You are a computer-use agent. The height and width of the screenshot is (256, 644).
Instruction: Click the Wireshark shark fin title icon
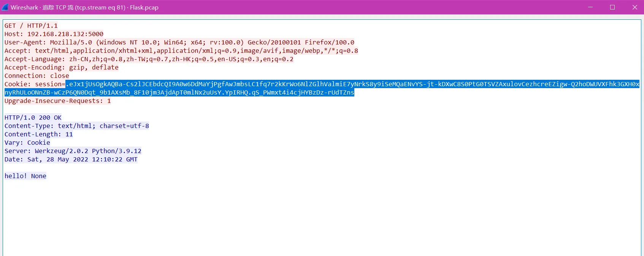click(5, 7)
